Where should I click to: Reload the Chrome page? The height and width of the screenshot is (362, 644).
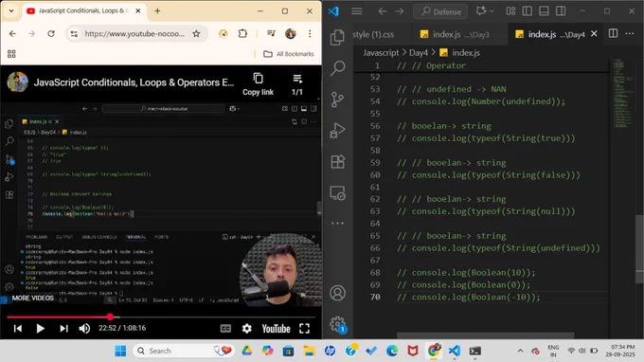tap(51, 34)
